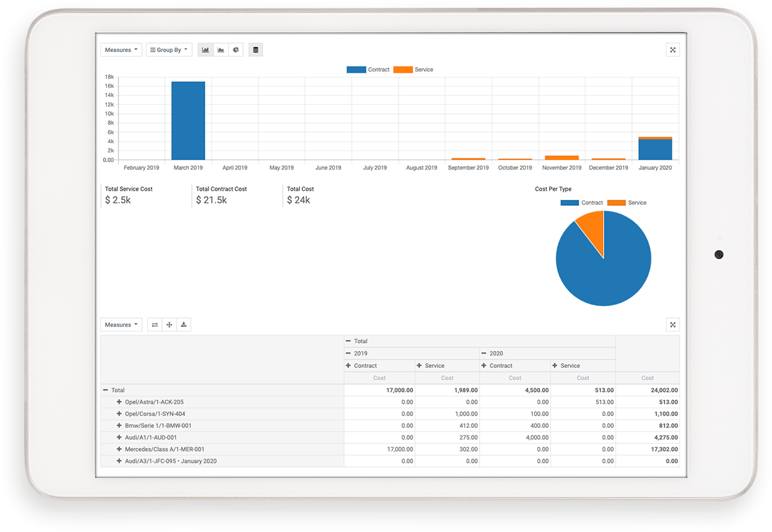Toggle stacked chart mode
The width and height of the screenshot is (772, 532).
click(x=255, y=49)
